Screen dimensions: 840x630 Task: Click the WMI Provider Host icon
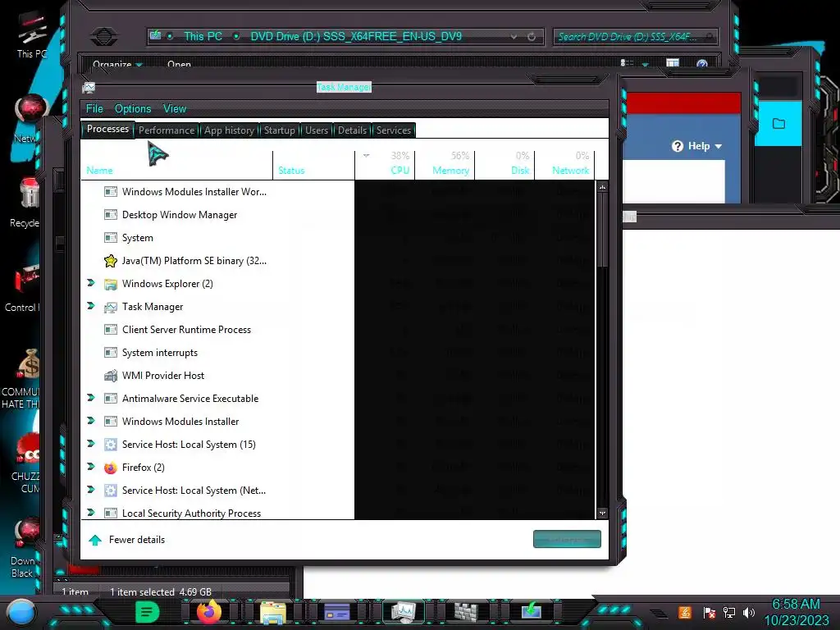coord(111,376)
